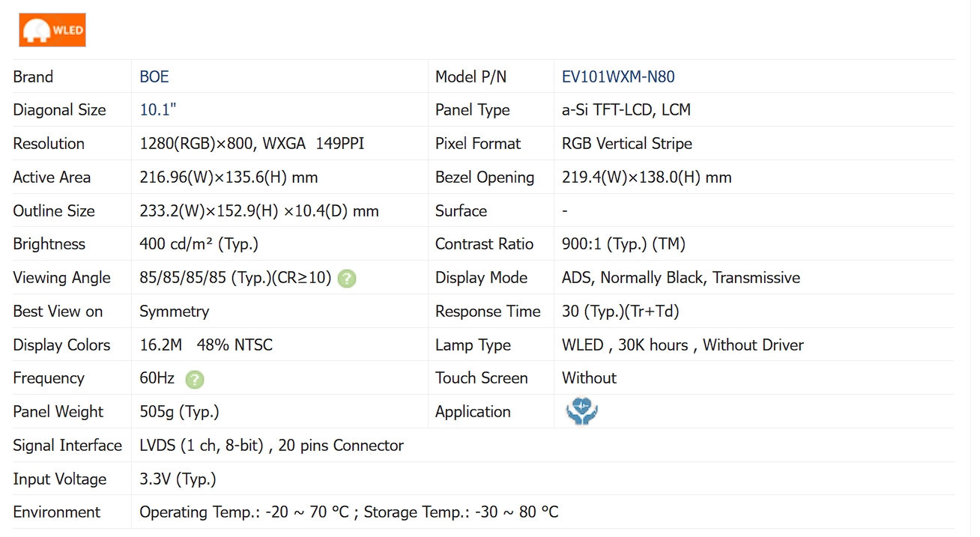Open the EV101WXM-N80 model link
The width and height of the screenshot is (980, 537).
tap(618, 77)
